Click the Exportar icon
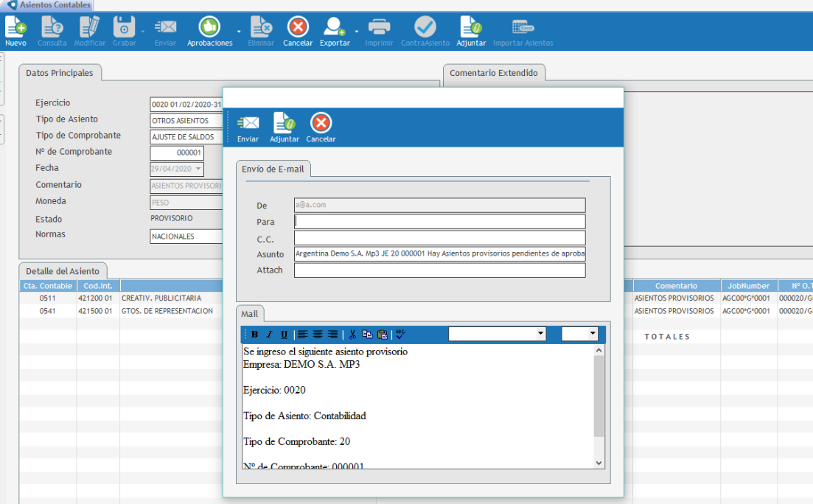 coord(334,27)
